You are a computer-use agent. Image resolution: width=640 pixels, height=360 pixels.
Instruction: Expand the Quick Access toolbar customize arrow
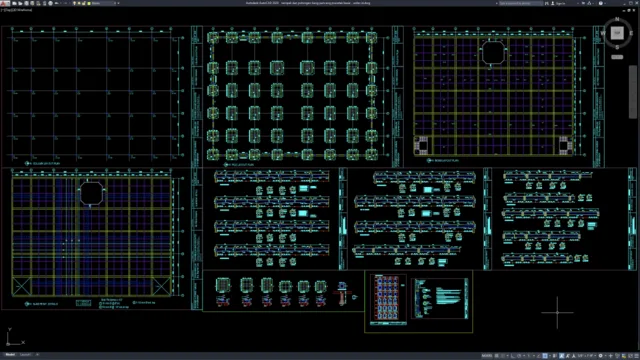click(118, 3)
